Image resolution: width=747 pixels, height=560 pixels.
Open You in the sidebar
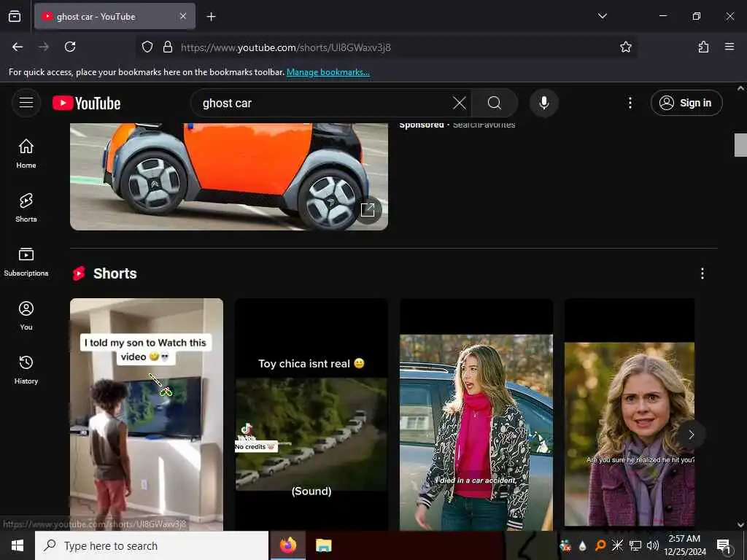tap(26, 315)
